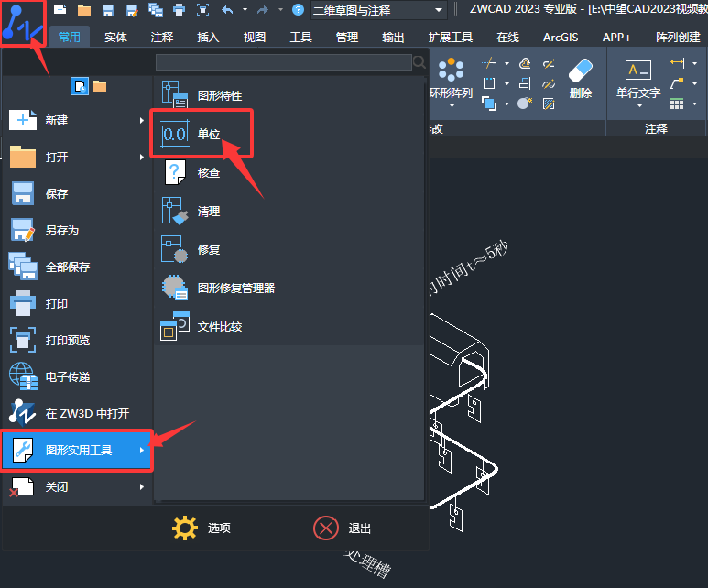The height and width of the screenshot is (588, 708).
Task: Click the multileader icon in annotation panel
Action: pos(676,83)
